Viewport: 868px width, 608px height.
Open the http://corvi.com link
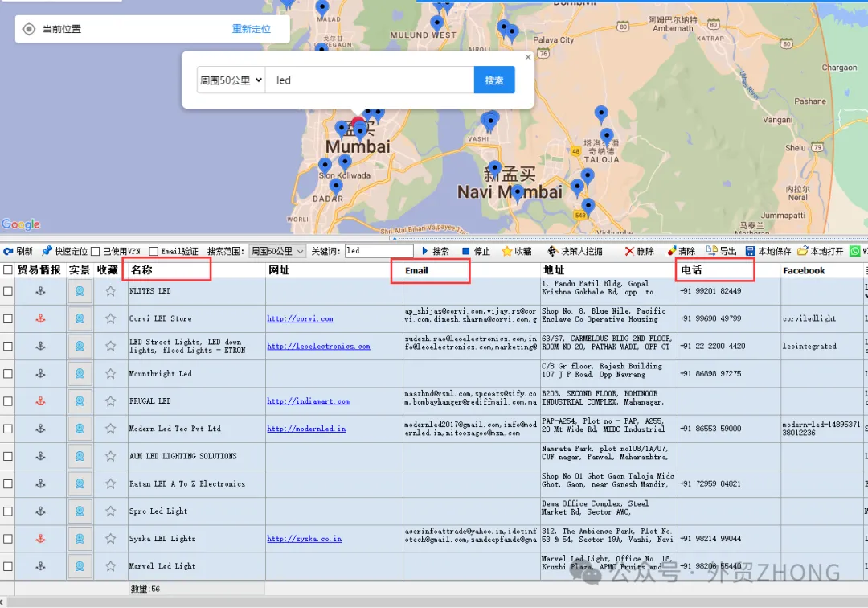(300, 318)
